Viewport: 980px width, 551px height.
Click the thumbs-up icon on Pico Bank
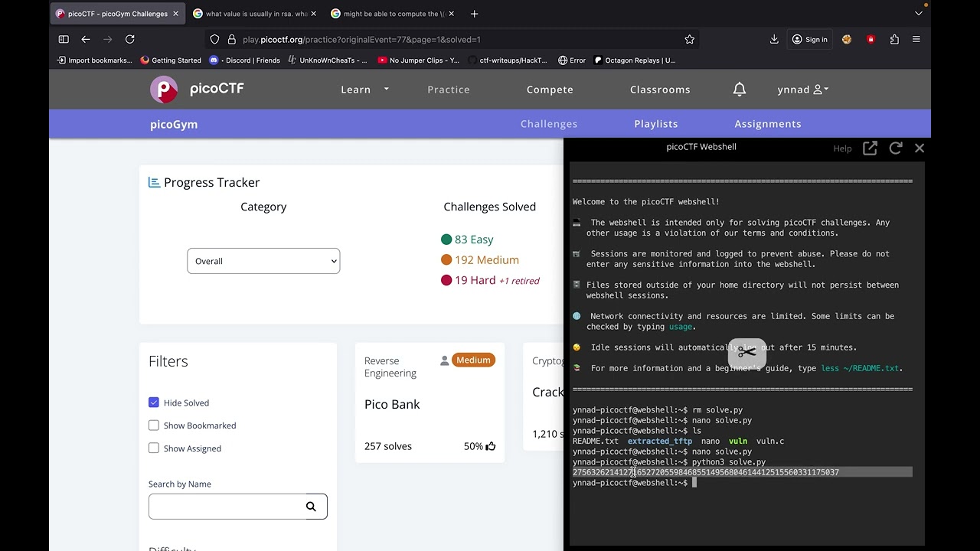(x=491, y=446)
